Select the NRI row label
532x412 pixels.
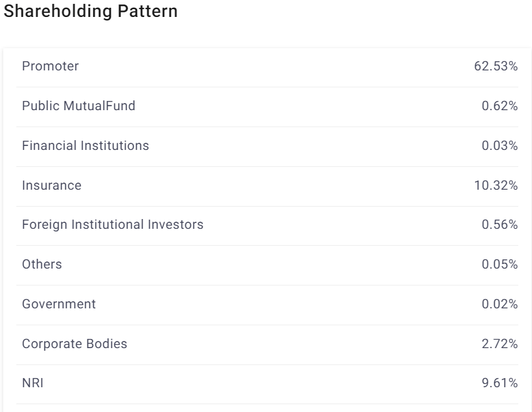pyautogui.click(x=33, y=383)
